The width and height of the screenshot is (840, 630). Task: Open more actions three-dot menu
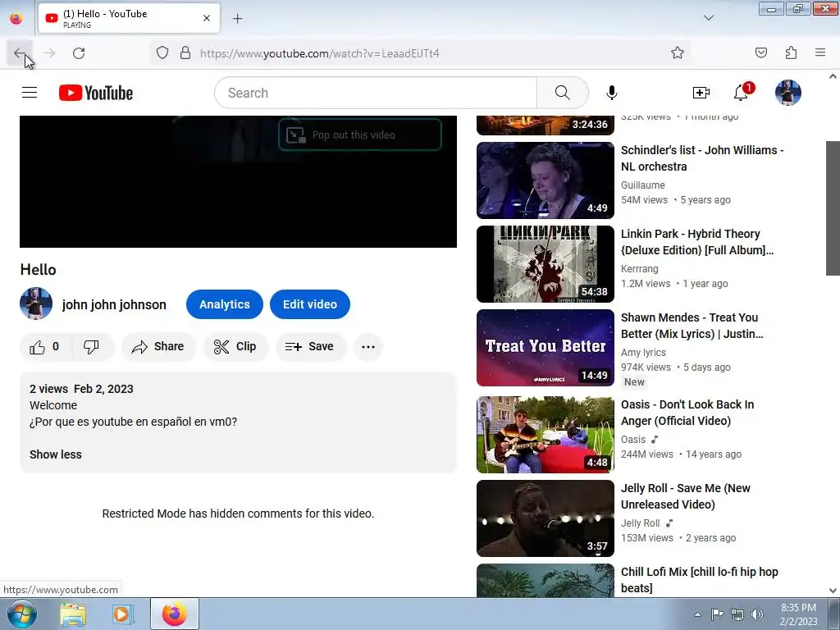pos(368,347)
